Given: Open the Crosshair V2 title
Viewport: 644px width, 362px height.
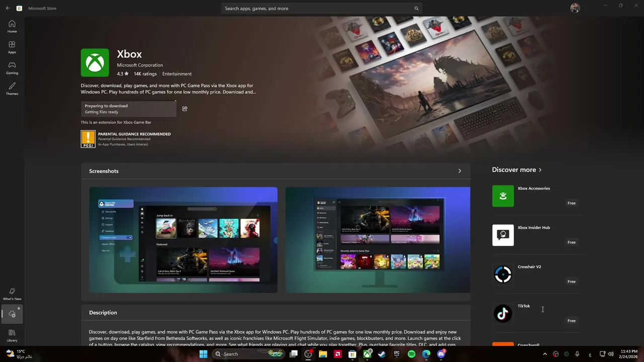Looking at the screenshot, I should (x=529, y=267).
